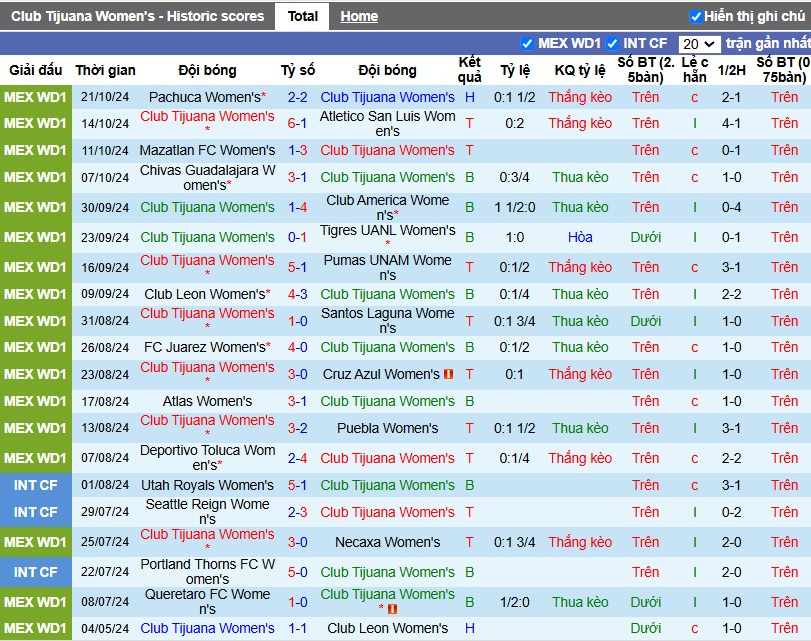Switch to the Total tab
This screenshot has width=811, height=641.
tap(303, 17)
